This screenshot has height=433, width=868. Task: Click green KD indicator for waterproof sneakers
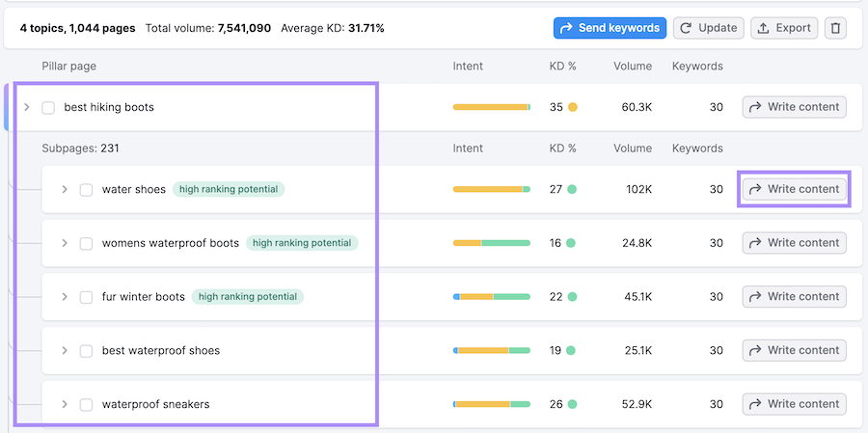click(573, 404)
